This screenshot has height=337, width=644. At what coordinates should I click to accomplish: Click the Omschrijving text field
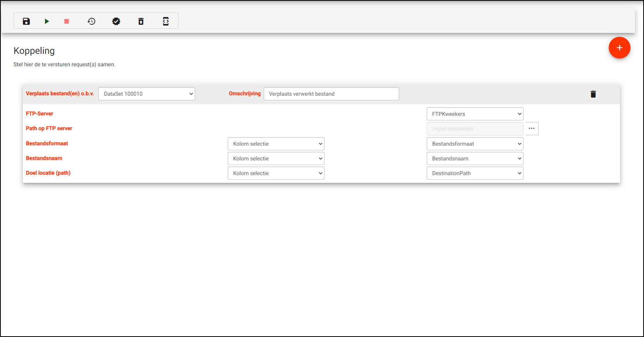coord(331,94)
